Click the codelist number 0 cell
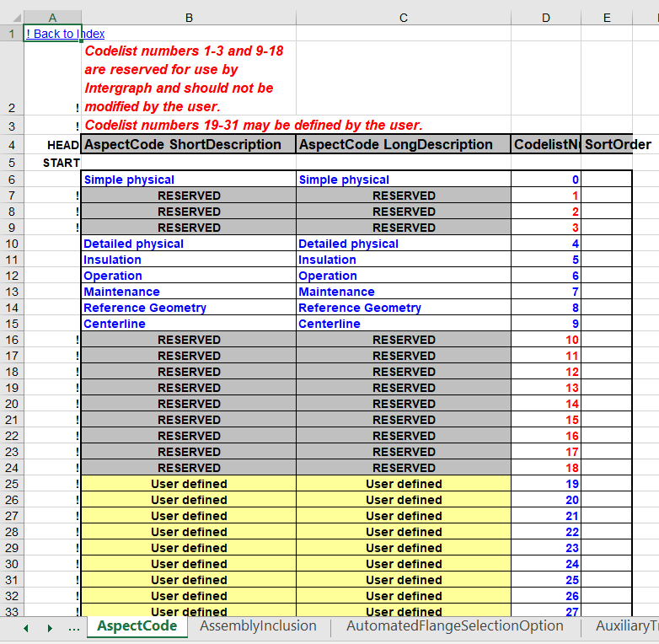This screenshot has width=659, height=644. tap(546, 180)
